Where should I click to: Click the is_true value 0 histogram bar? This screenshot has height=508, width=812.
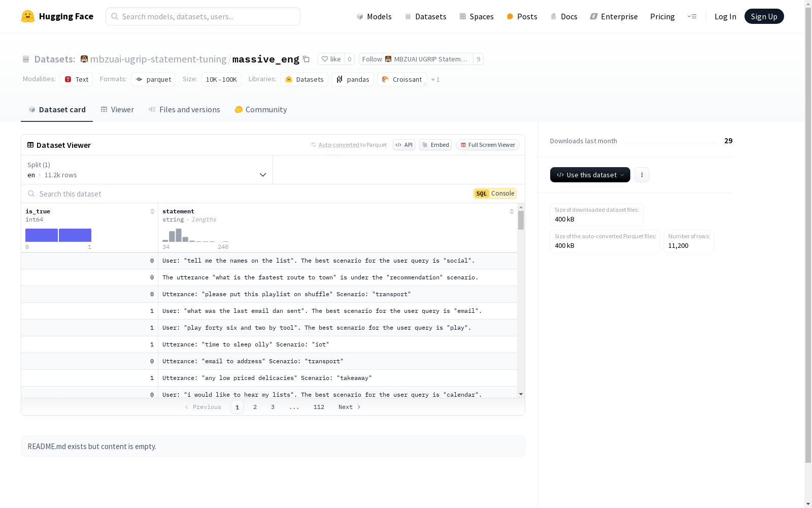pyautogui.click(x=42, y=235)
